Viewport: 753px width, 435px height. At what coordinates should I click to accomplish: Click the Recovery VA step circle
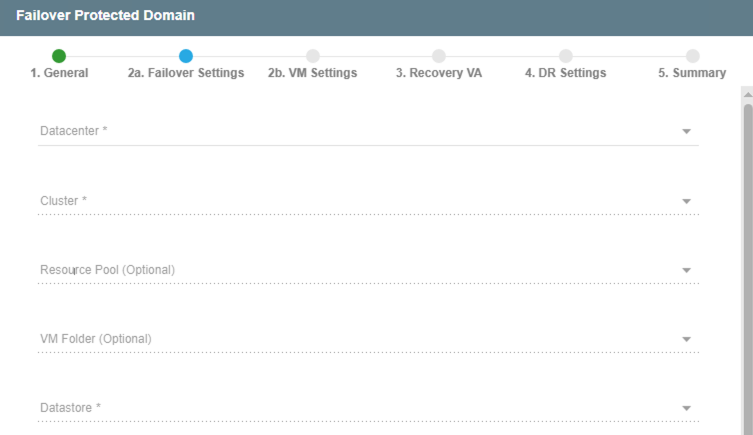[439, 56]
